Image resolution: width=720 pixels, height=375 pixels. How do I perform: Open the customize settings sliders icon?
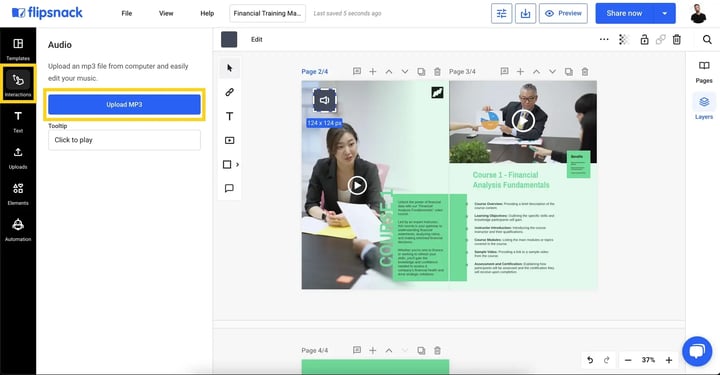pos(501,13)
